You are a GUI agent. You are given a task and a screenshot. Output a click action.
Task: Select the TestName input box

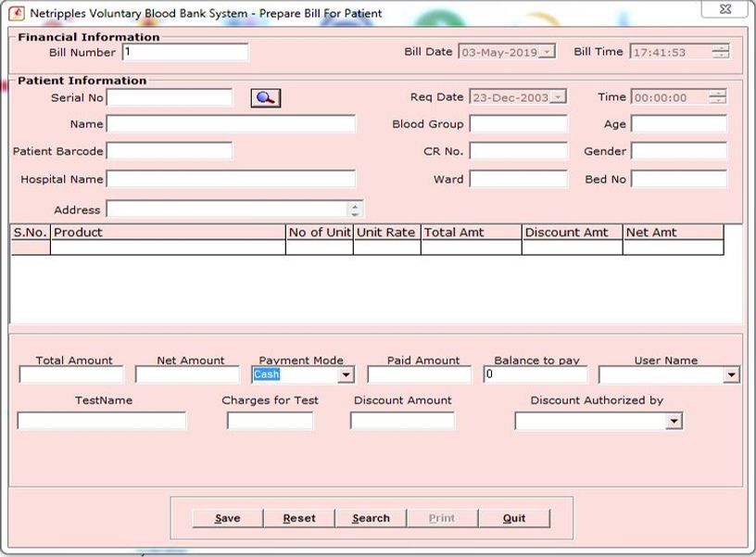tap(101, 421)
